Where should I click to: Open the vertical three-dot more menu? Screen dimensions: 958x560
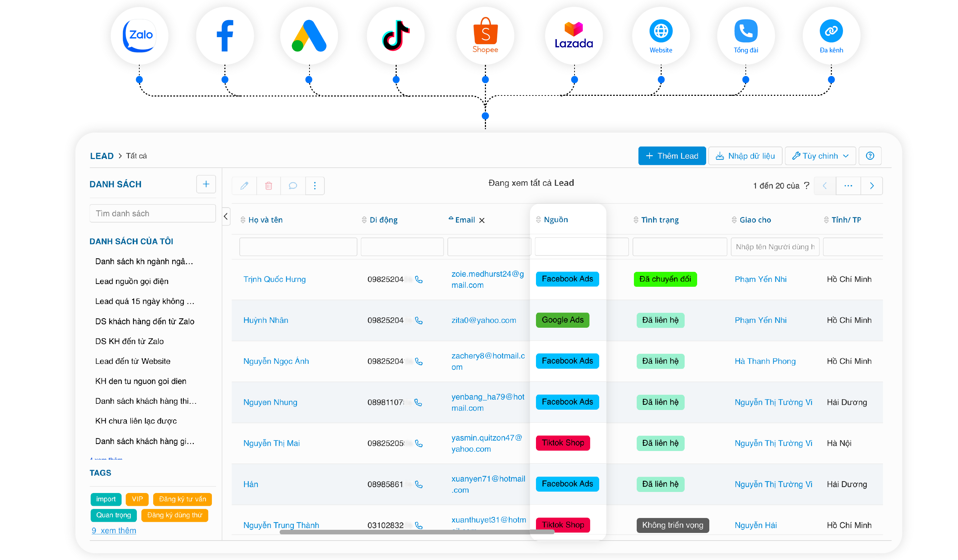click(x=315, y=185)
